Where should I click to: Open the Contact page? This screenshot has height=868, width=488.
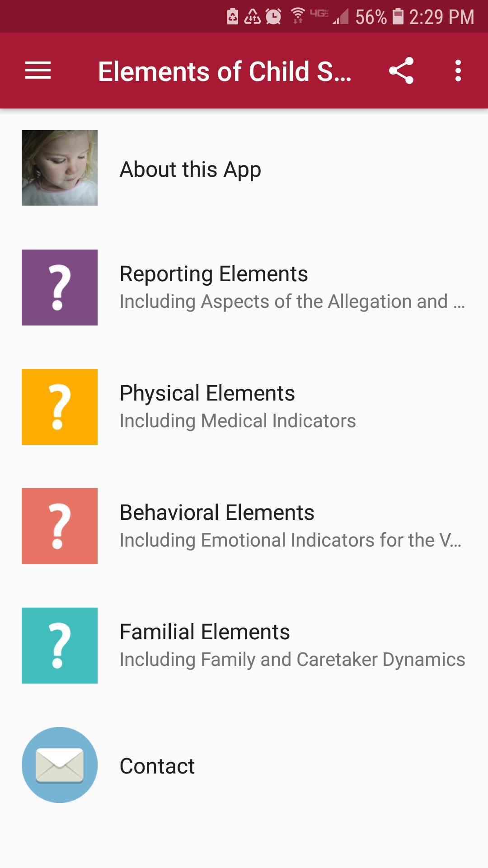(x=157, y=766)
